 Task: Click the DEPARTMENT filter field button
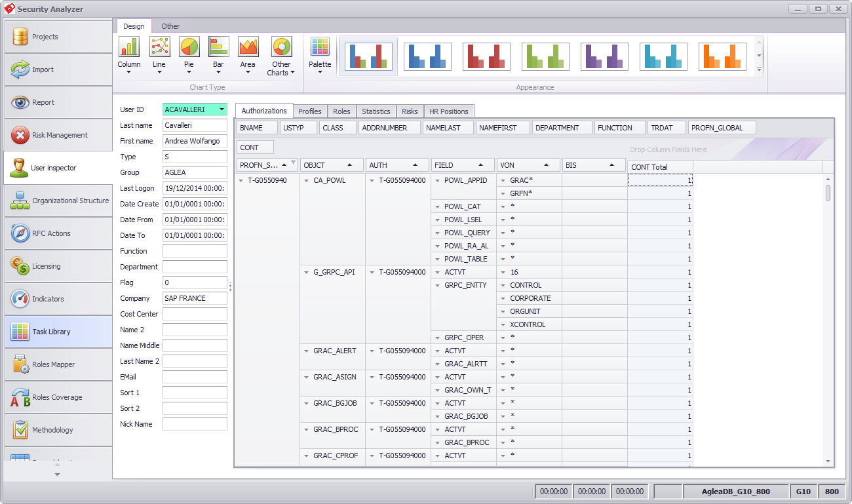[x=562, y=128]
